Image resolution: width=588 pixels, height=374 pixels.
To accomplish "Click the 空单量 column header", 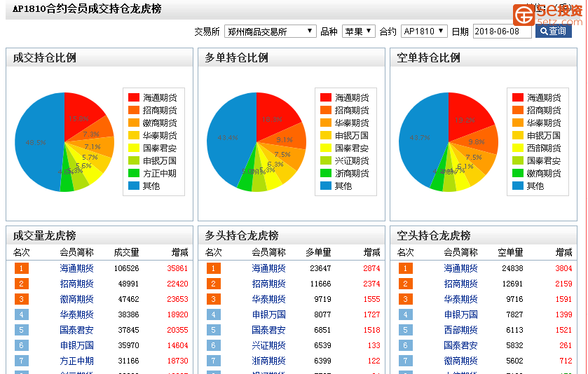I will tap(510, 252).
